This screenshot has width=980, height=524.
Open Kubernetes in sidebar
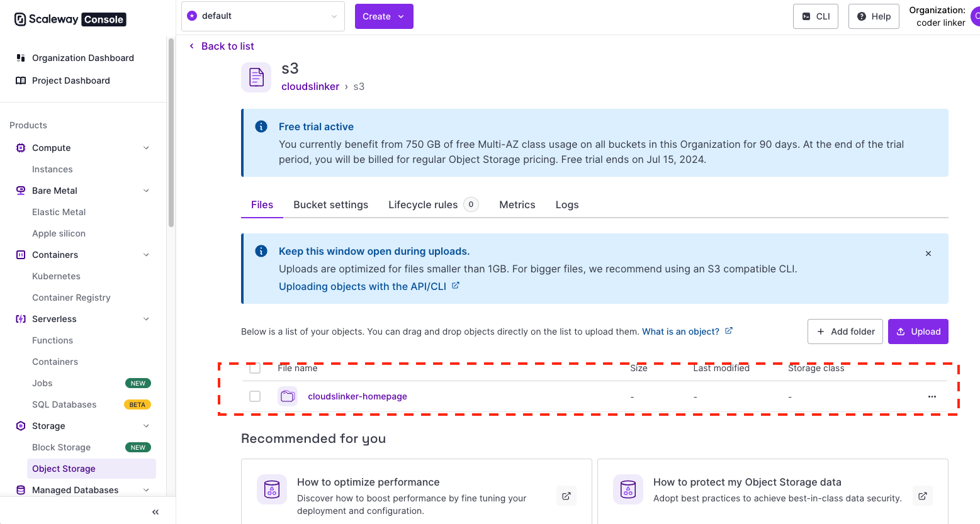click(x=56, y=276)
